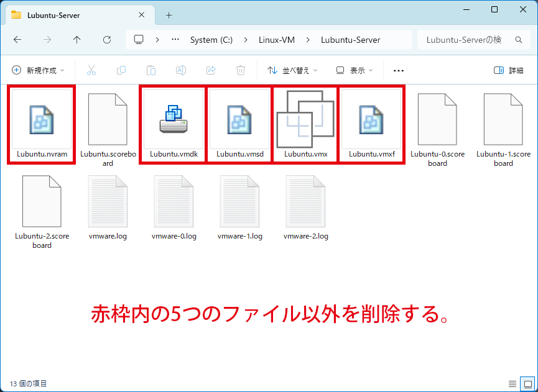Open the 並べ替え sort dropdown
Viewport: 538px width, 392px height.
coord(292,70)
